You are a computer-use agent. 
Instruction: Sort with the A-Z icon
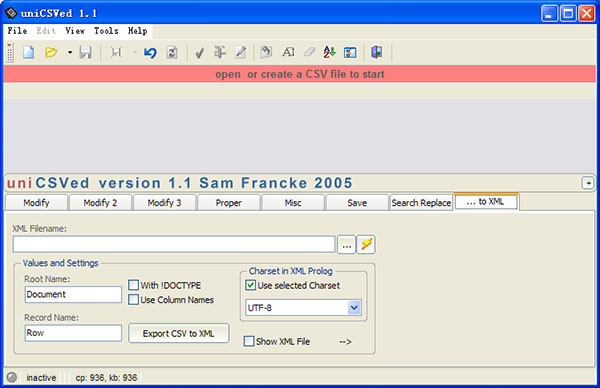(329, 52)
